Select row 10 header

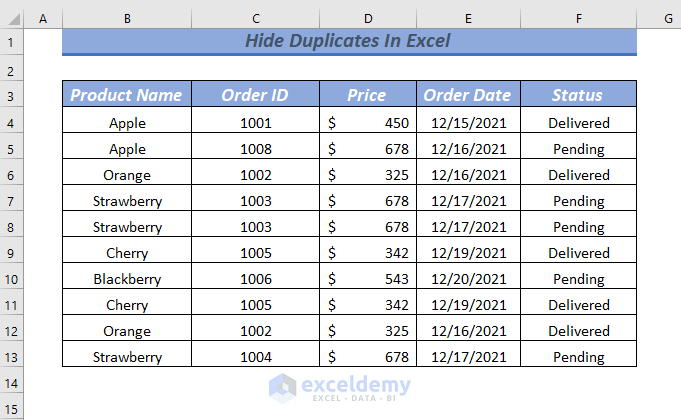11,279
